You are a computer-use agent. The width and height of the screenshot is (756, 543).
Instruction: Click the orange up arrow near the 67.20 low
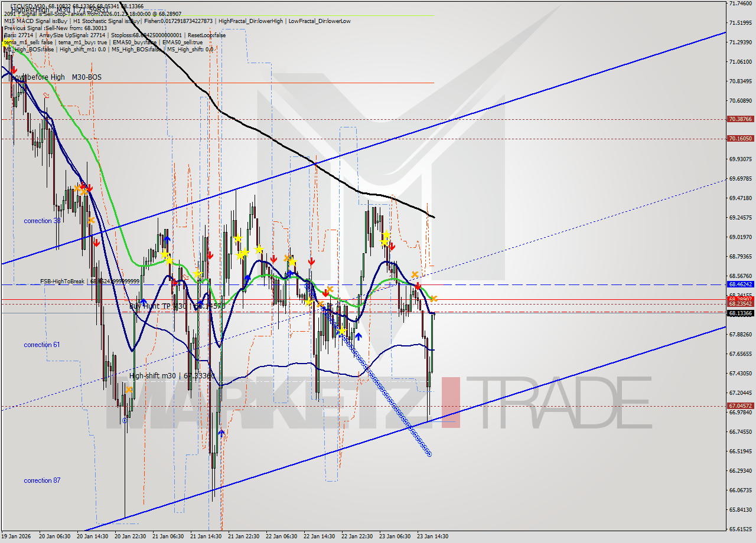click(x=129, y=390)
